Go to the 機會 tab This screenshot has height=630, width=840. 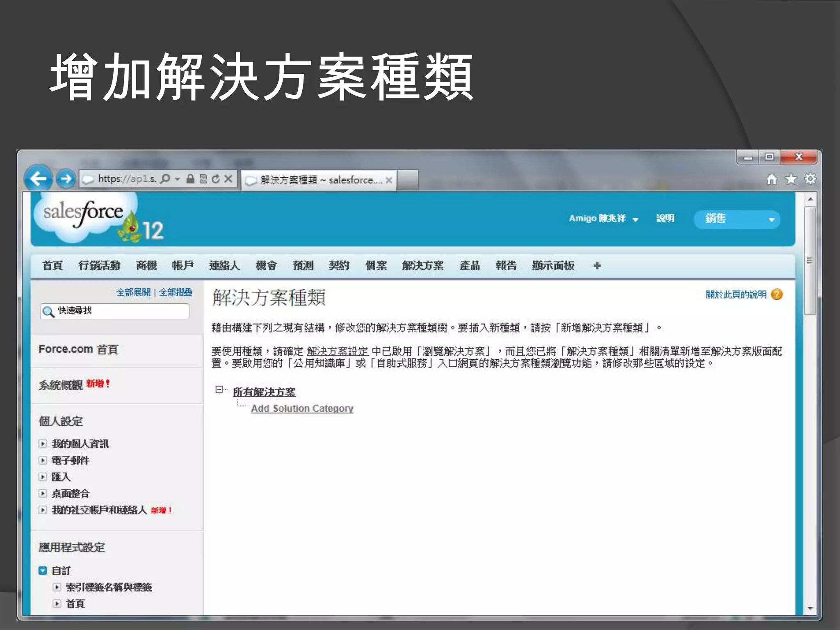pos(266,266)
